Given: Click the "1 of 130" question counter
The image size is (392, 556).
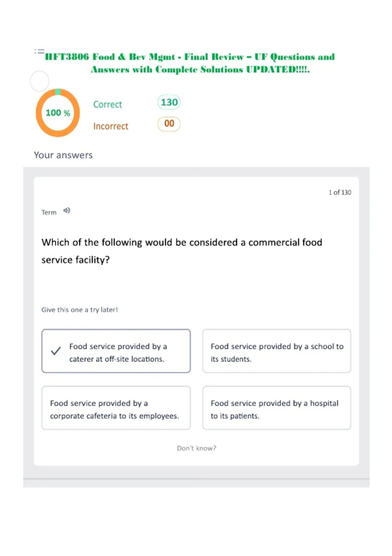Looking at the screenshot, I should pyautogui.click(x=340, y=192).
